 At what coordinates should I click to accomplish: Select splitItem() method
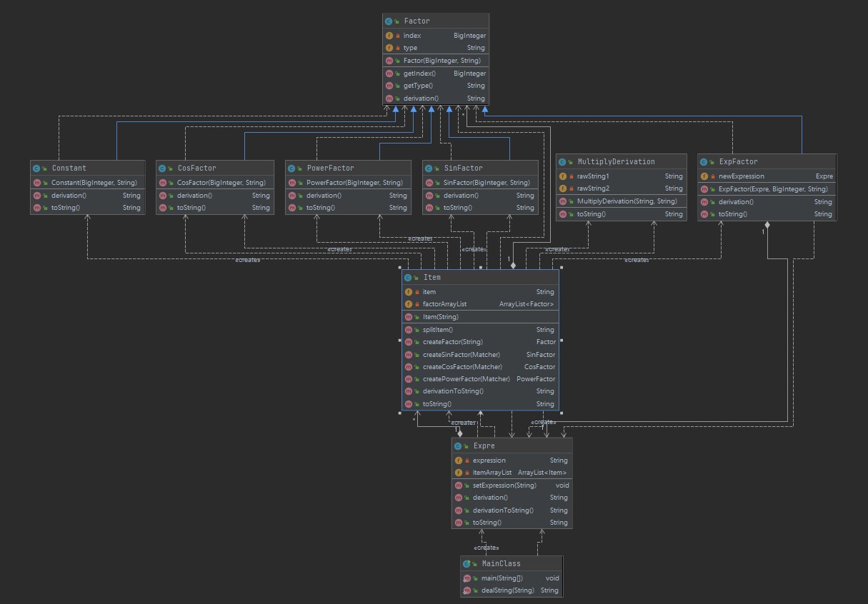tap(480, 330)
